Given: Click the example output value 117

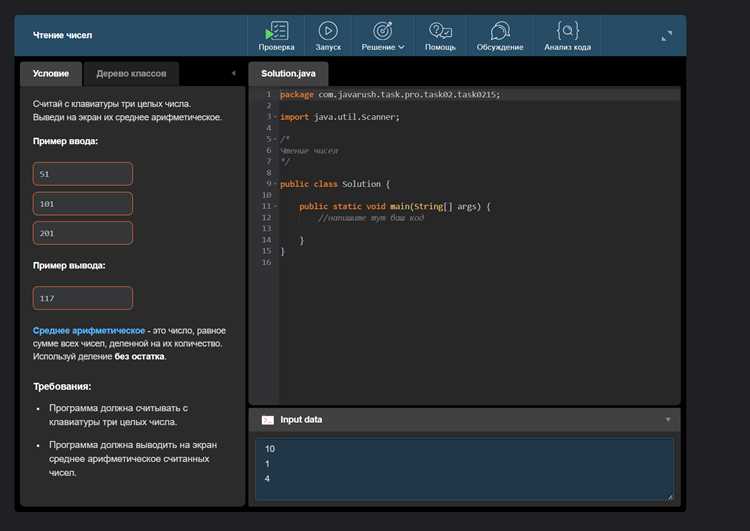Looking at the screenshot, I should click(83, 298).
